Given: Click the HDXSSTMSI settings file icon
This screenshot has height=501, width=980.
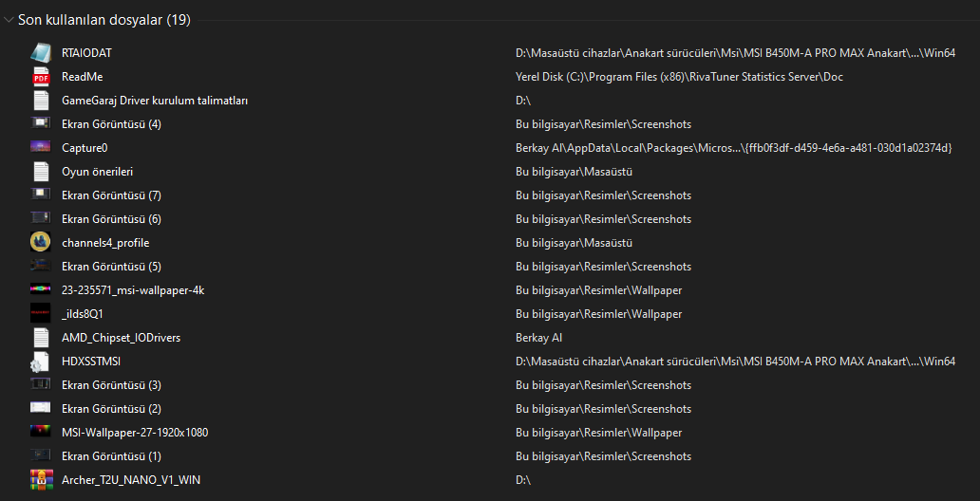Looking at the screenshot, I should (x=41, y=362).
